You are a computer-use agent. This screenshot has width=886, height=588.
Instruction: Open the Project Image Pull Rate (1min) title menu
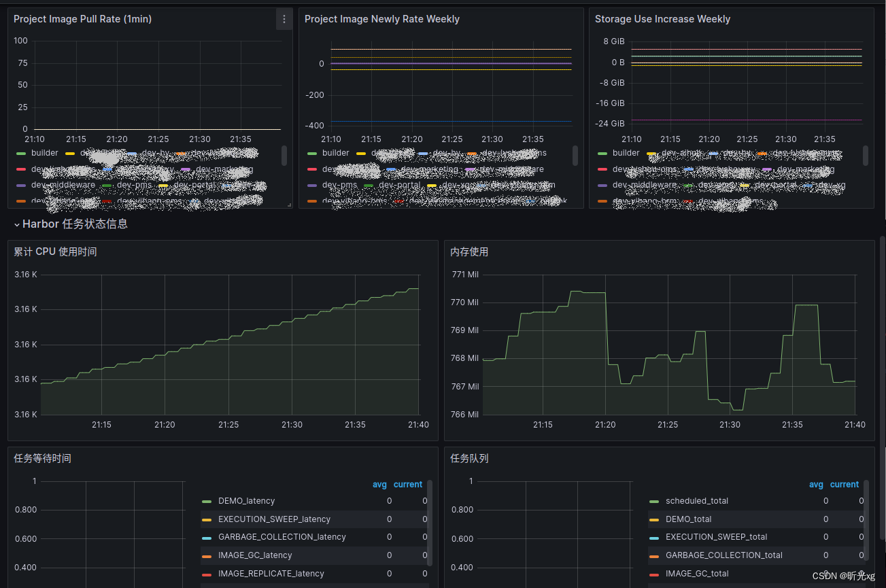pyautogui.click(x=82, y=19)
